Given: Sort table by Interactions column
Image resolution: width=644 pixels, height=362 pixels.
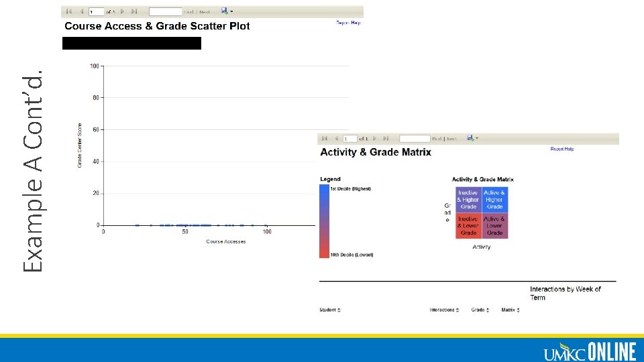Looking at the screenshot, I should pos(457,310).
